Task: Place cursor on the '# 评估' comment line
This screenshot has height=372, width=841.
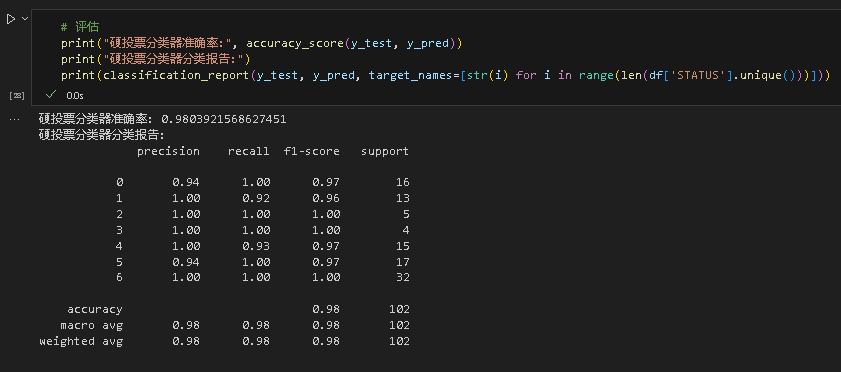Action: (80, 27)
